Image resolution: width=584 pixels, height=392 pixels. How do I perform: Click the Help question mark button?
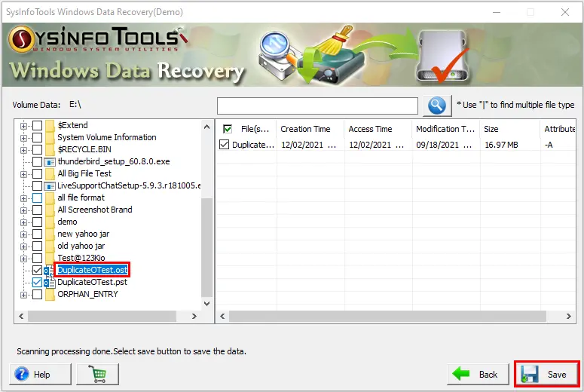[x=40, y=374]
